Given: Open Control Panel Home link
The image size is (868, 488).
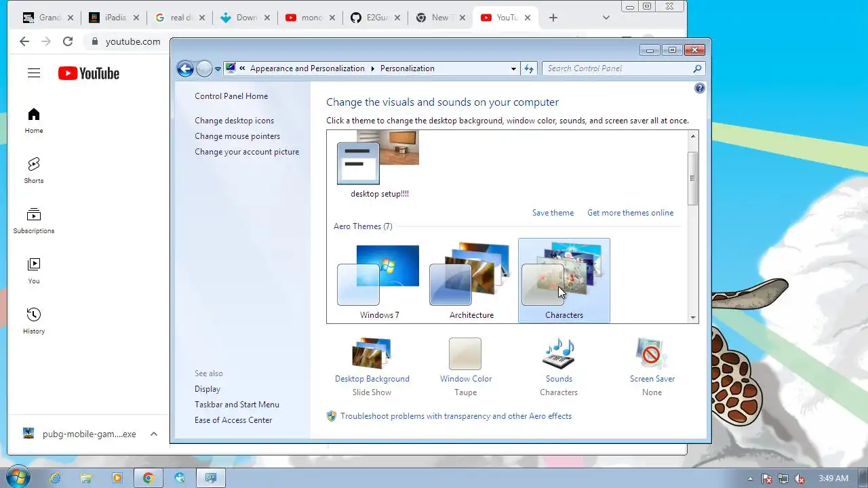Looking at the screenshot, I should (x=231, y=96).
